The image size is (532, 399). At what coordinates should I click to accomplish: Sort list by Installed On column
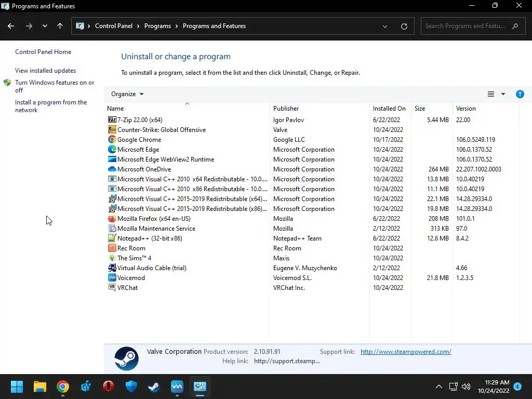(x=390, y=108)
